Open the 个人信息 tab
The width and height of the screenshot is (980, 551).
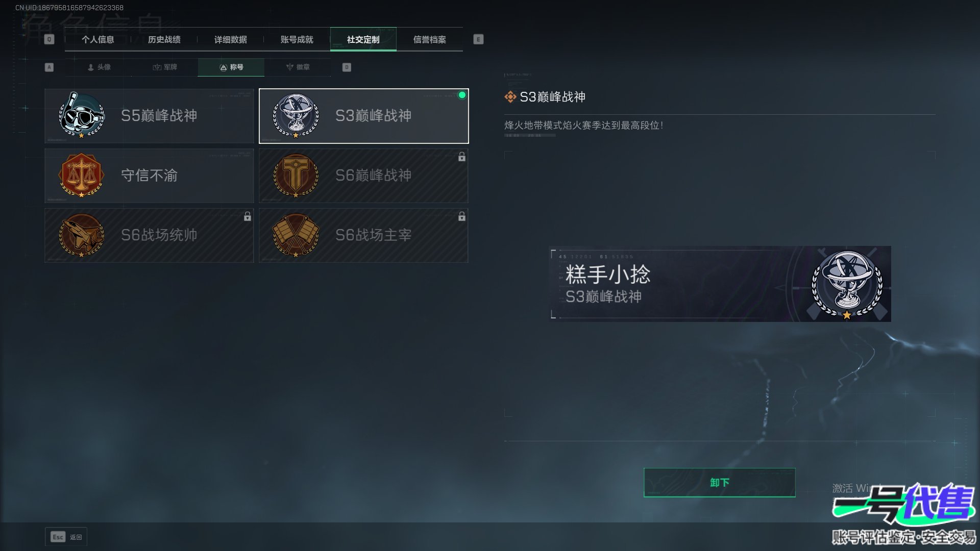coord(98,39)
